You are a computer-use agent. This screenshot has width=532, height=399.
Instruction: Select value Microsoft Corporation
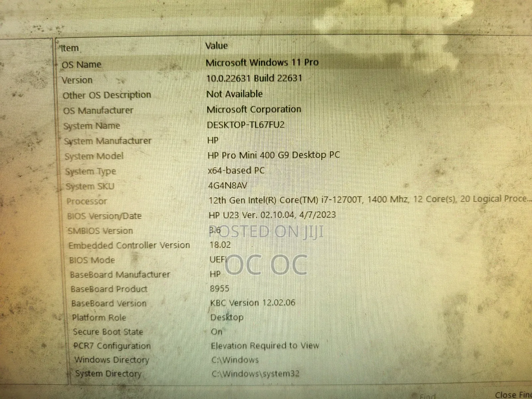coord(254,109)
